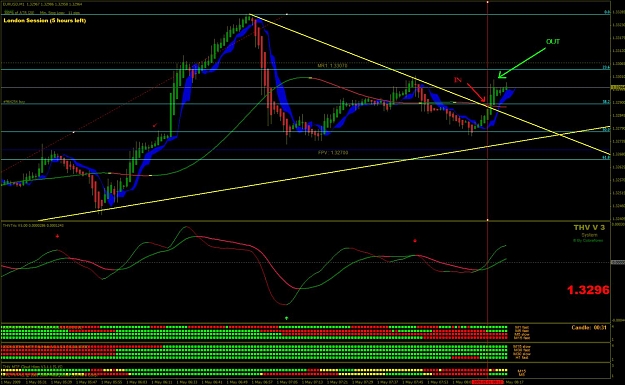Screen dimensions: 625x385
Task: Click the THV MTF Cloud indicator name label
Action: [x=33, y=366]
